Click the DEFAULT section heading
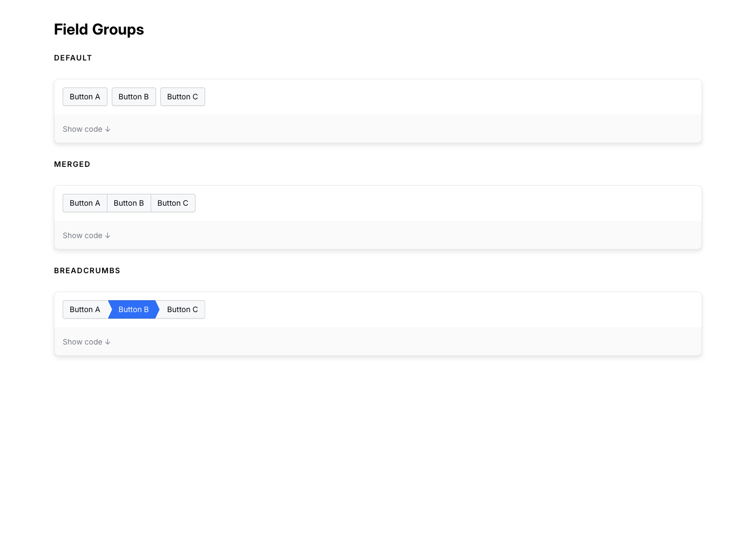The width and height of the screenshot is (756, 540). 73,58
